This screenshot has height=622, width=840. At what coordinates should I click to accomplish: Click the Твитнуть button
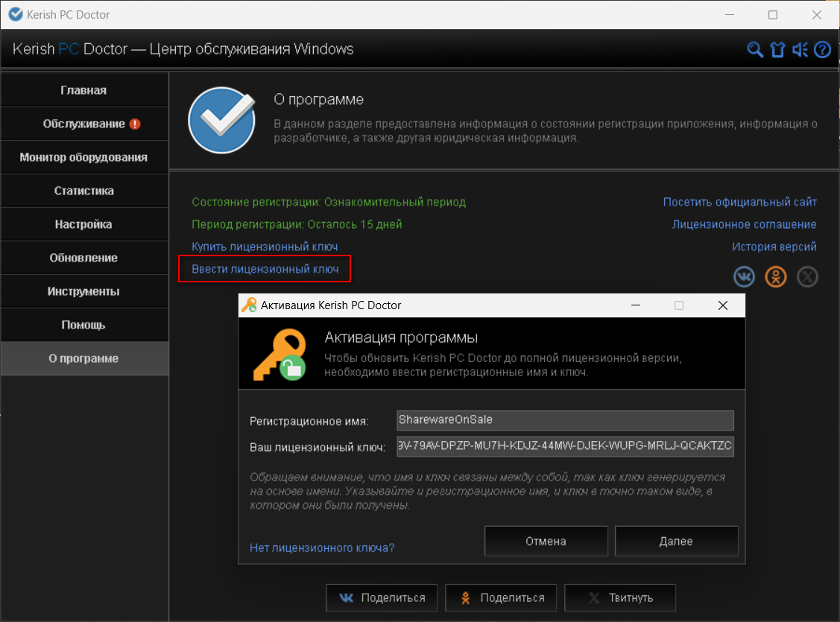point(620,598)
